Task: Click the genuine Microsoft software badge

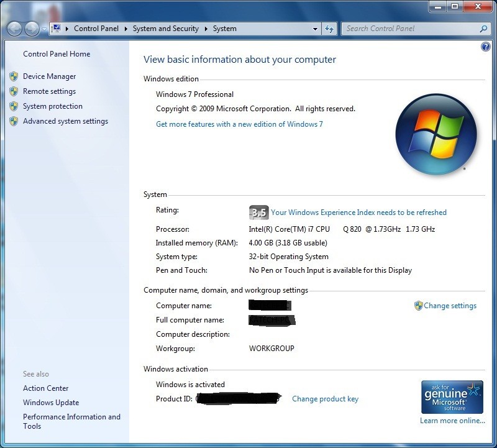Action: (x=452, y=397)
